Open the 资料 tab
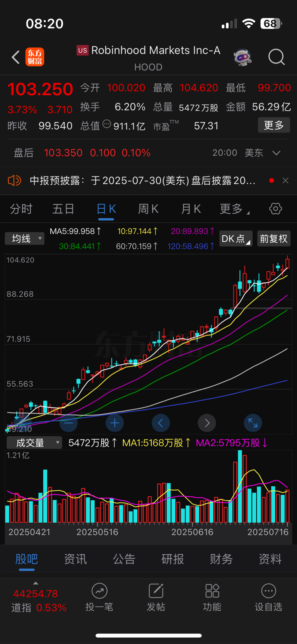 270,559
